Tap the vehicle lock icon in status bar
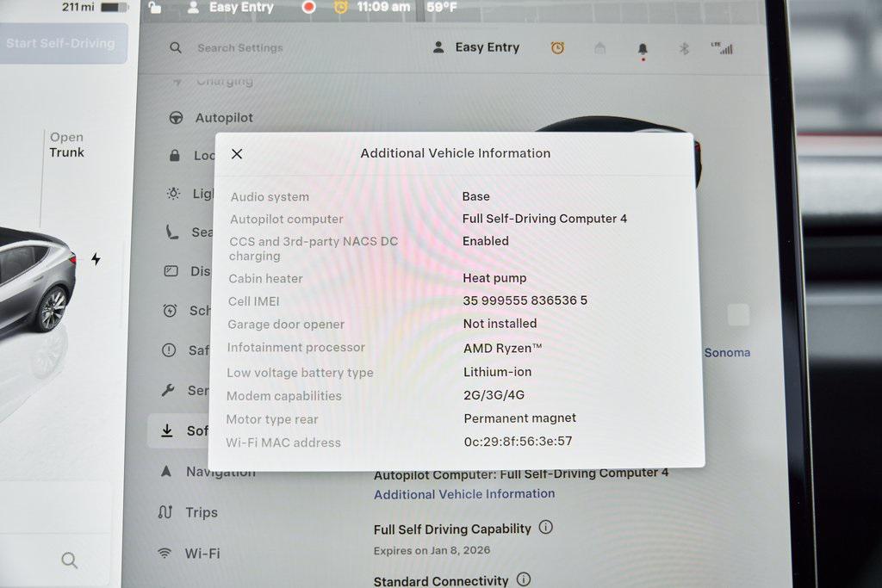 [155, 8]
